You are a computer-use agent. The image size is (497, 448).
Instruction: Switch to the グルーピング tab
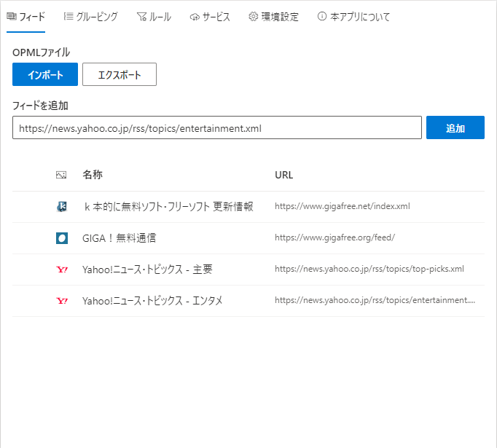(90, 17)
